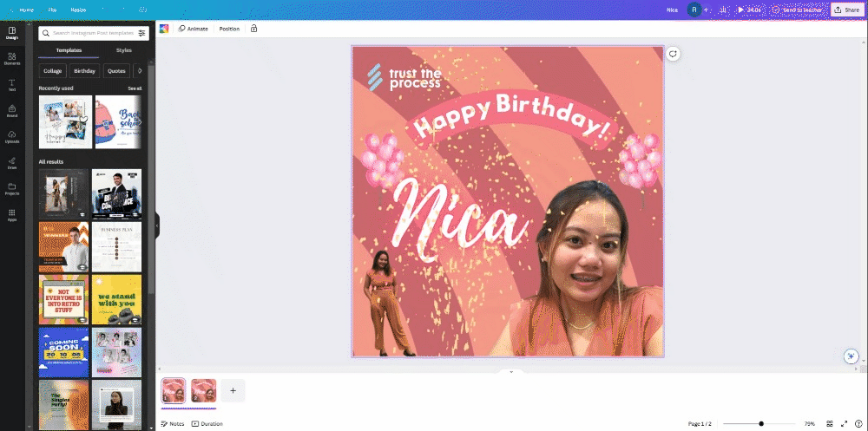Collapse the side panel with handle
This screenshot has width=868, height=431.
pos(156,225)
